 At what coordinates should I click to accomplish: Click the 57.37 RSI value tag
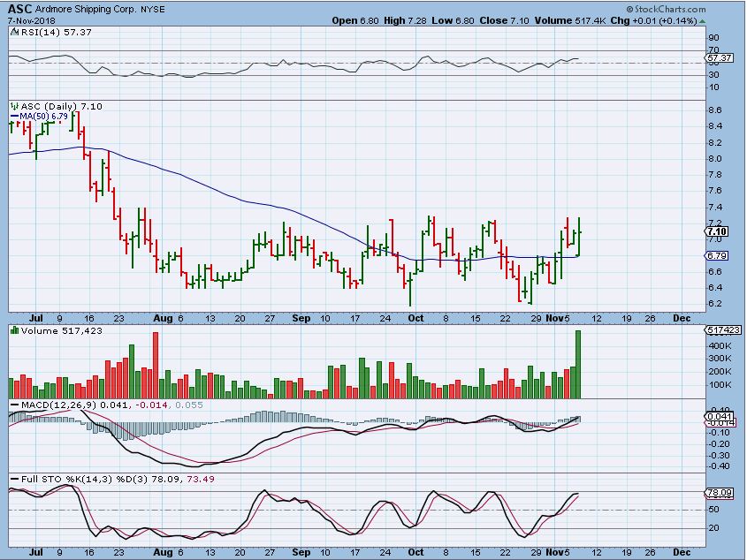click(x=720, y=58)
